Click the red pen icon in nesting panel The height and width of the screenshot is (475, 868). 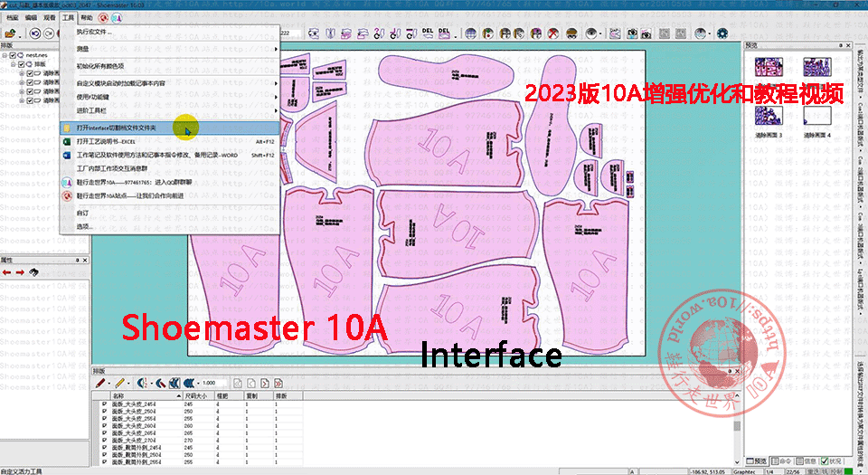pos(100,383)
